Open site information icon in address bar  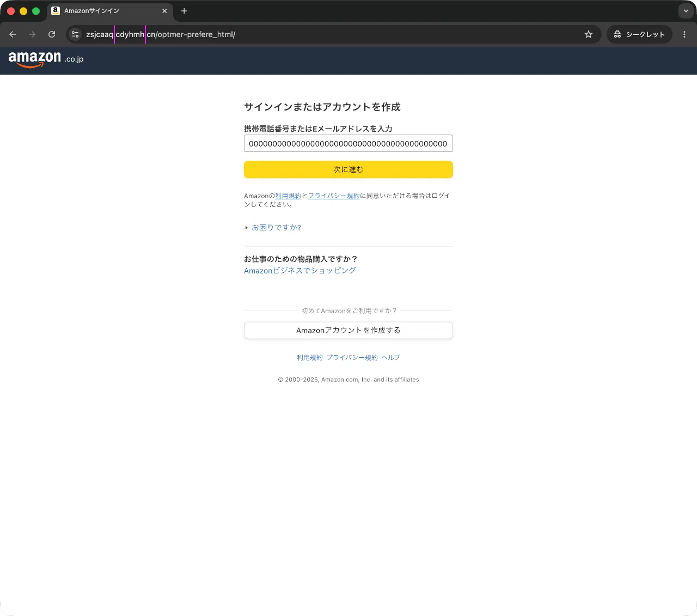[x=76, y=34]
